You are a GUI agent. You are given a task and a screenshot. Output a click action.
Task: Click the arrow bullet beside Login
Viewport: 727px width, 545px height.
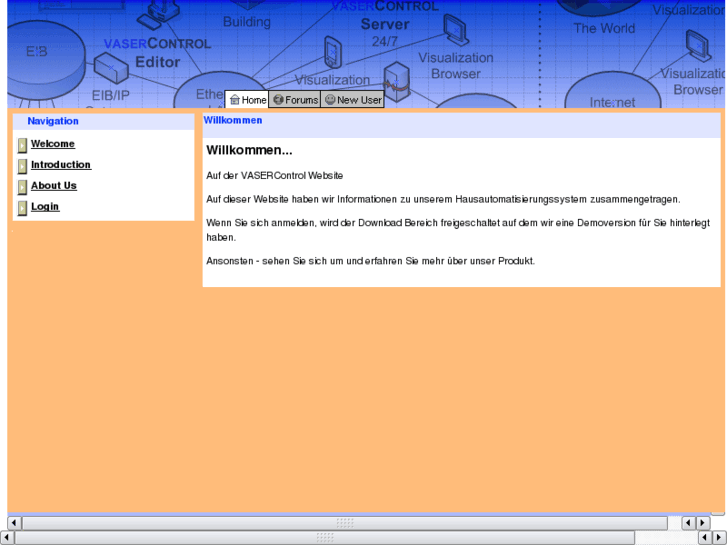click(22, 208)
